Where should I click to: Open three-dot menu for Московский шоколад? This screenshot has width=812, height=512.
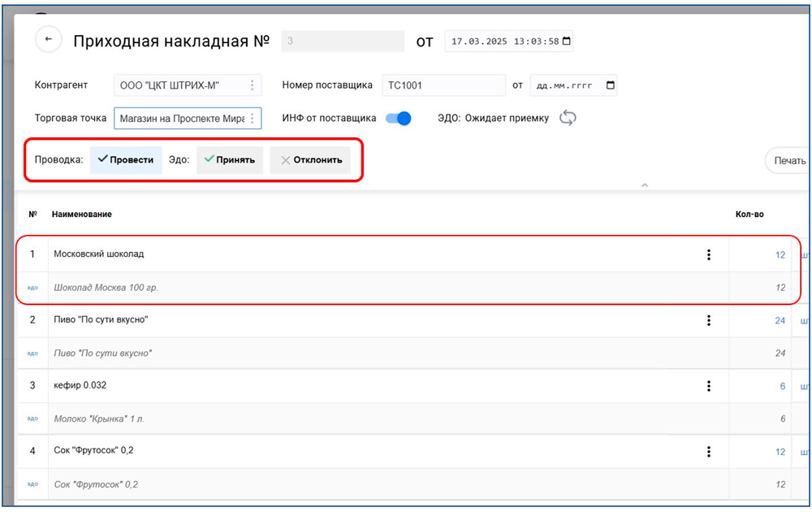[709, 255]
